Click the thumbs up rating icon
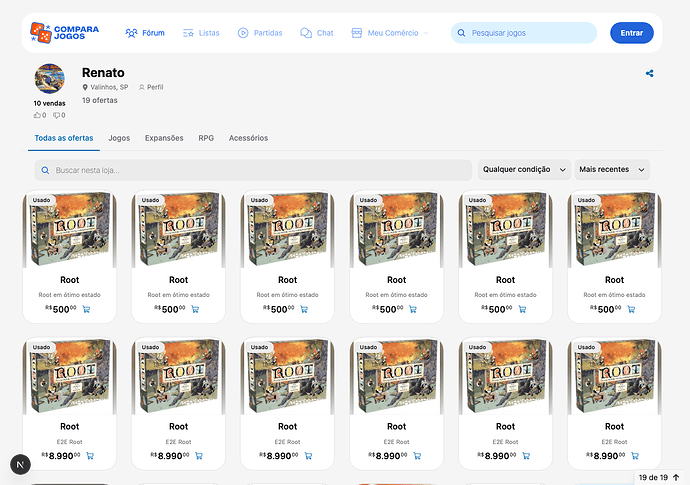Screen dimensions: 690x485 [x=38, y=115]
